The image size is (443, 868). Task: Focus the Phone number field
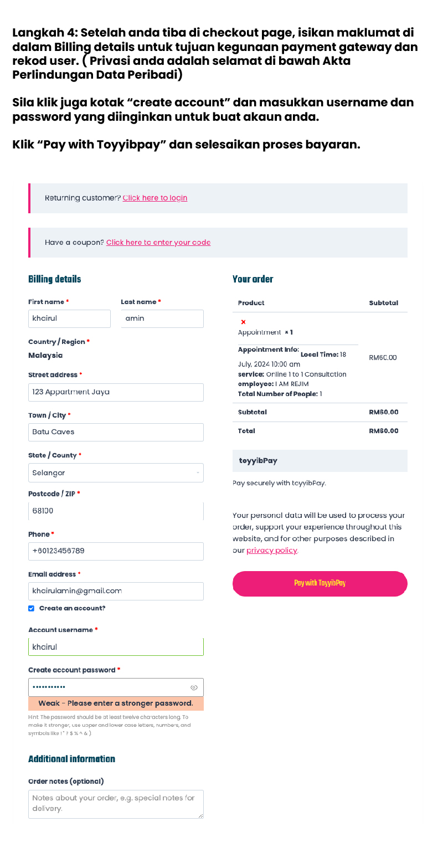click(x=116, y=551)
